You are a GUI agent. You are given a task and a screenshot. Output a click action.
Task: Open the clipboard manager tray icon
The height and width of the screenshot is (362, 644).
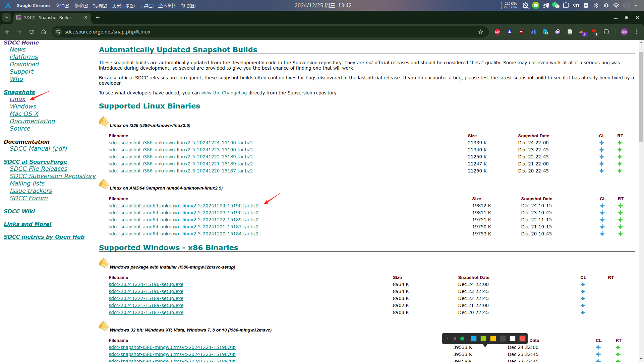[566, 5]
